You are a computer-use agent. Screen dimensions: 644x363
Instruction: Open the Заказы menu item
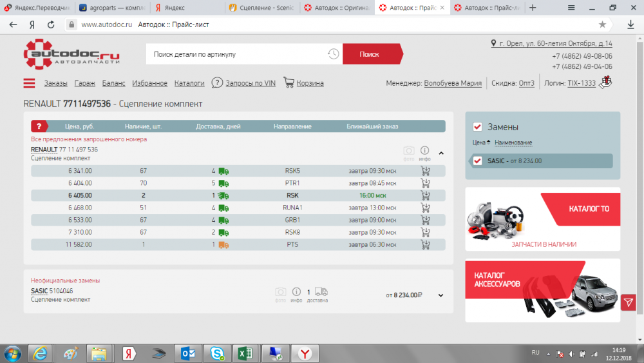(56, 83)
